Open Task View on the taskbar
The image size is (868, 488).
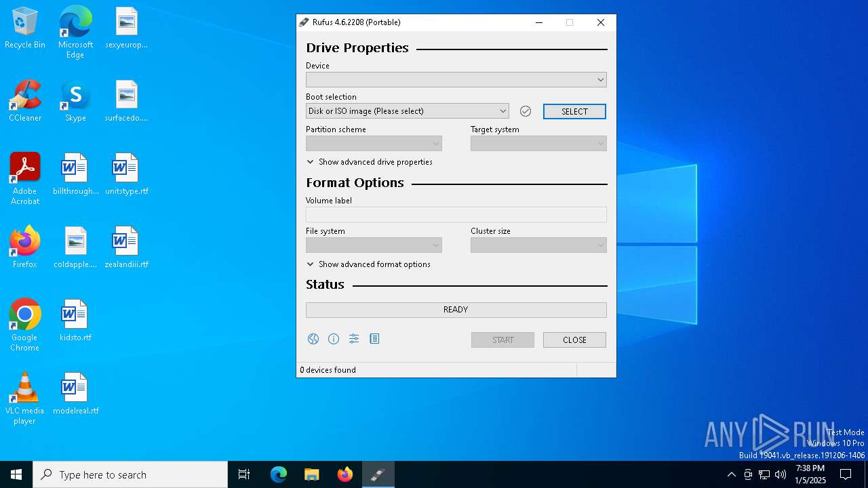244,474
